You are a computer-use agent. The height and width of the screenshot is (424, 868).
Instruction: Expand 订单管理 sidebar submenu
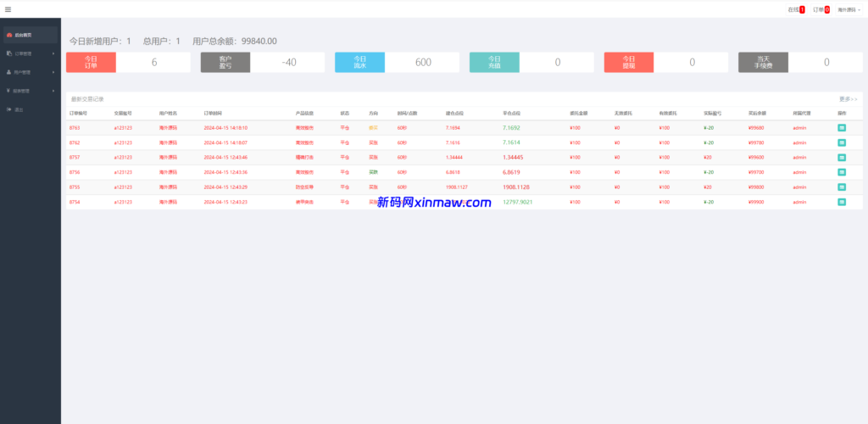pos(30,53)
